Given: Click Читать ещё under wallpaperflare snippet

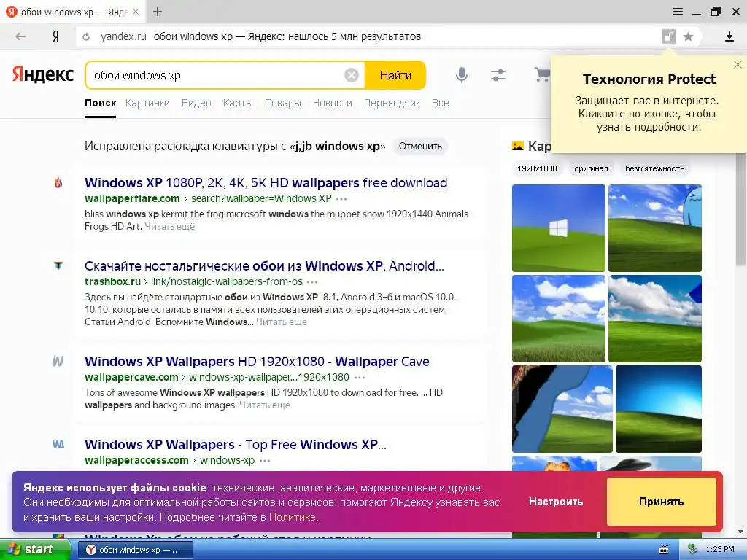Looking at the screenshot, I should point(169,227).
